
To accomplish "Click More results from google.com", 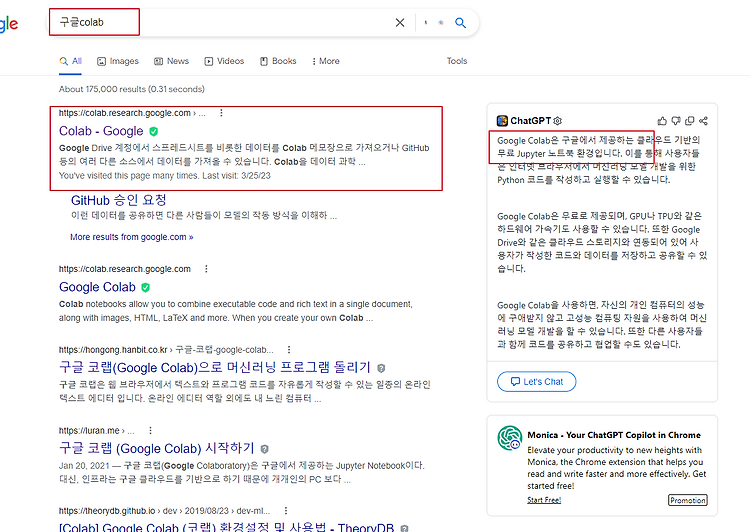I will tap(132, 237).
